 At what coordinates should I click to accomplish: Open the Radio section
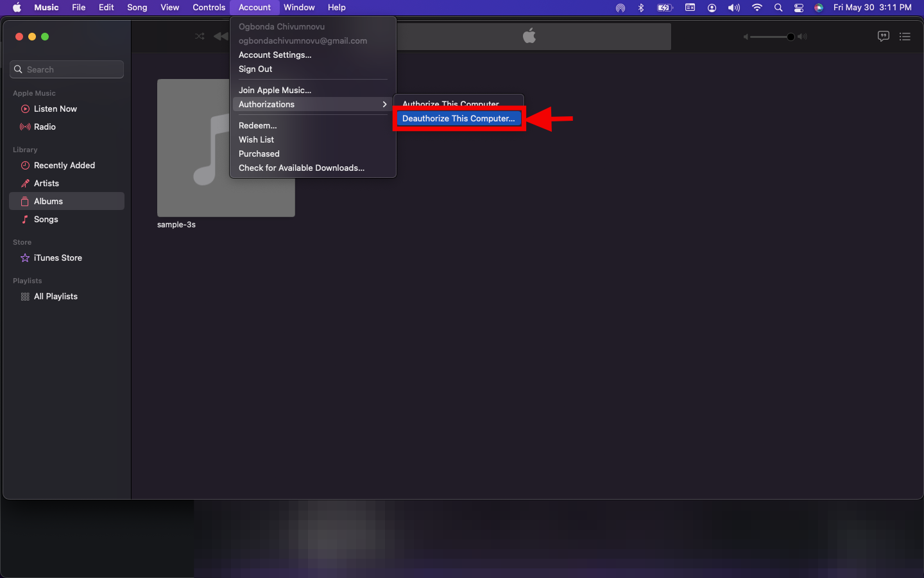click(45, 127)
